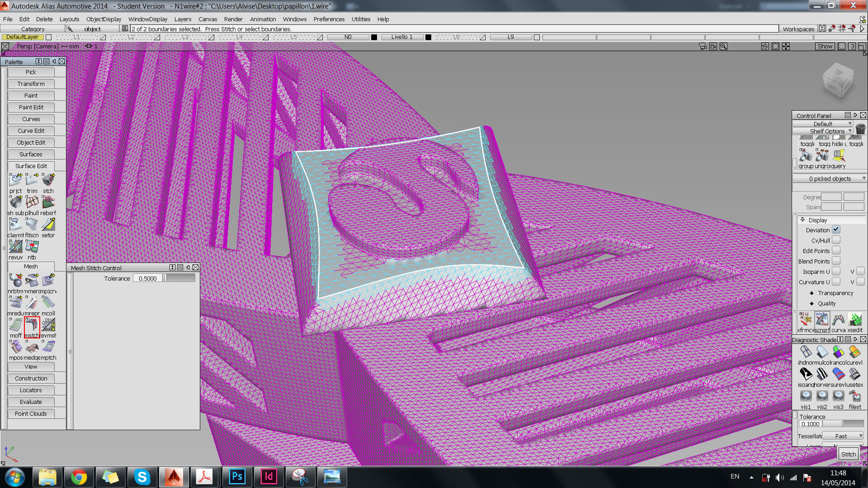Viewport: 868px width, 488px height.
Task: Click the surface trim tool icon
Action: click(x=32, y=180)
